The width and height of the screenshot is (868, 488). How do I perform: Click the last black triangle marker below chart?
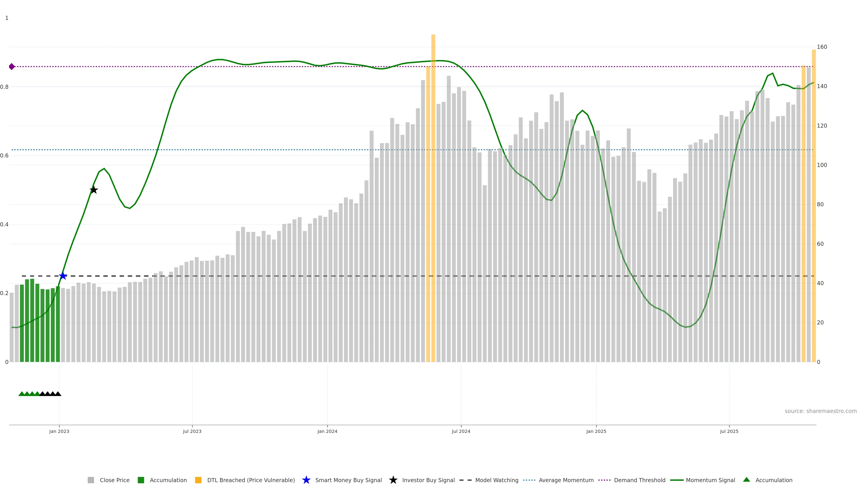[58, 394]
